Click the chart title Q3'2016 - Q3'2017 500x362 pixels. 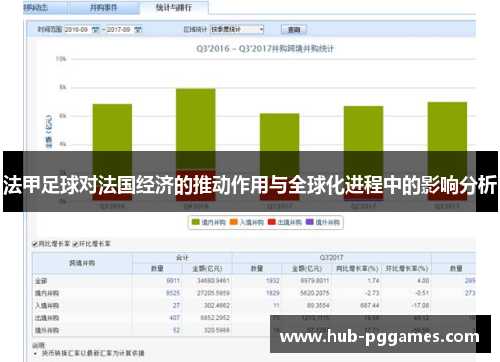pos(265,49)
